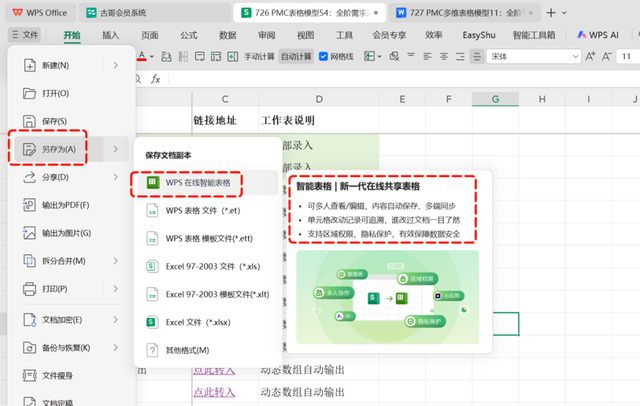Expand the Backup and Restore (备份与恢复) submenu arrow

[116, 348]
